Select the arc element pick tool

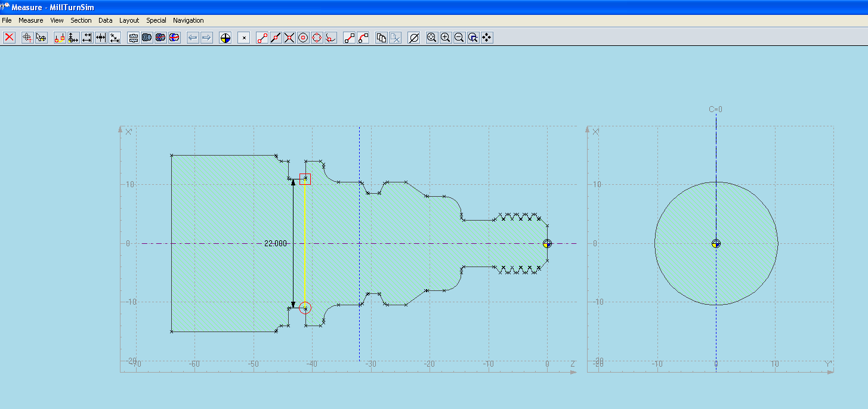click(363, 38)
